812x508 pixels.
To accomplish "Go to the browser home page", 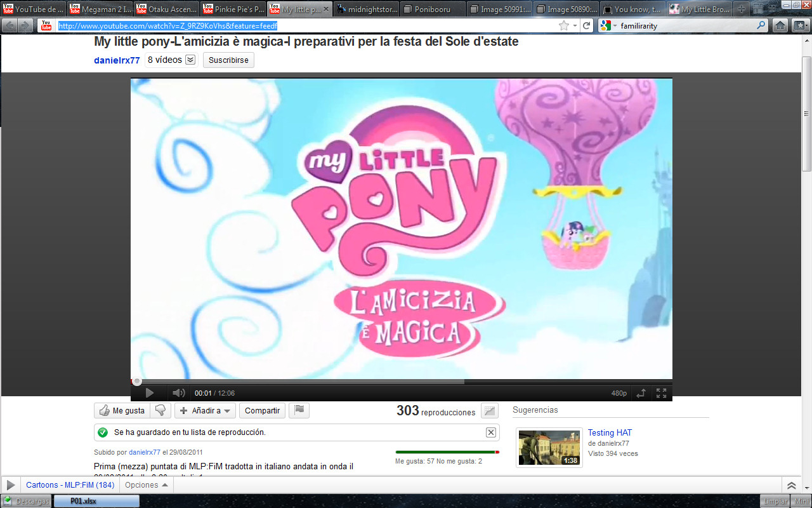I will (780, 25).
